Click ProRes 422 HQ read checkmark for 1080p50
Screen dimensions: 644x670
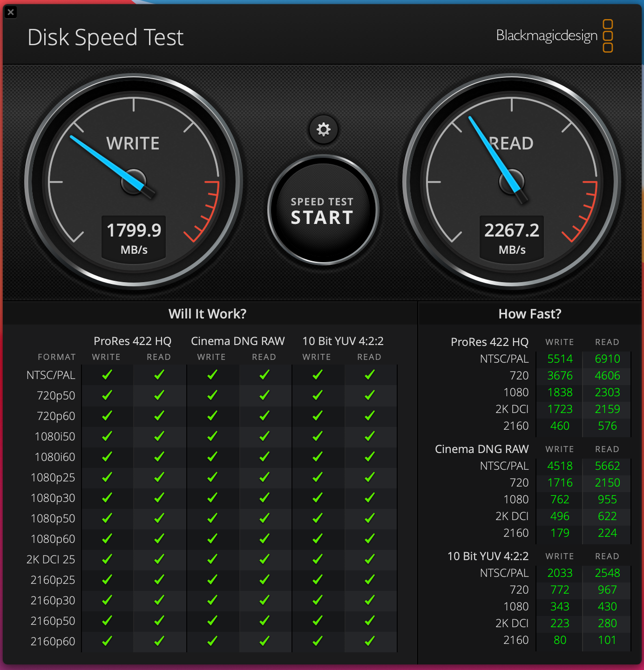159,518
